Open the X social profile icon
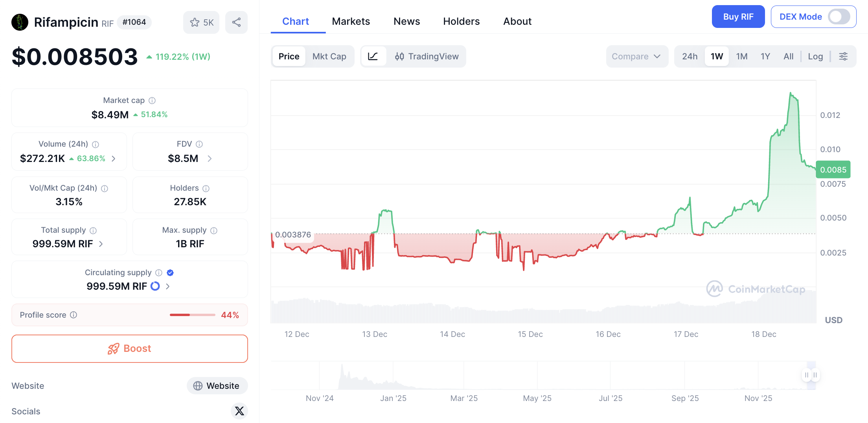Viewport: 868px width, 423px height. (239, 411)
